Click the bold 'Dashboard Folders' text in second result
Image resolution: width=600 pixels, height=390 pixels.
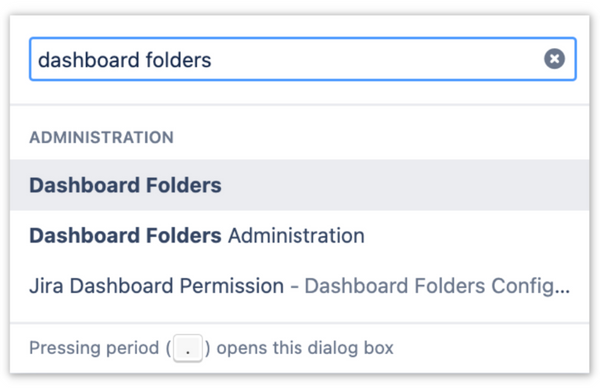[126, 235]
